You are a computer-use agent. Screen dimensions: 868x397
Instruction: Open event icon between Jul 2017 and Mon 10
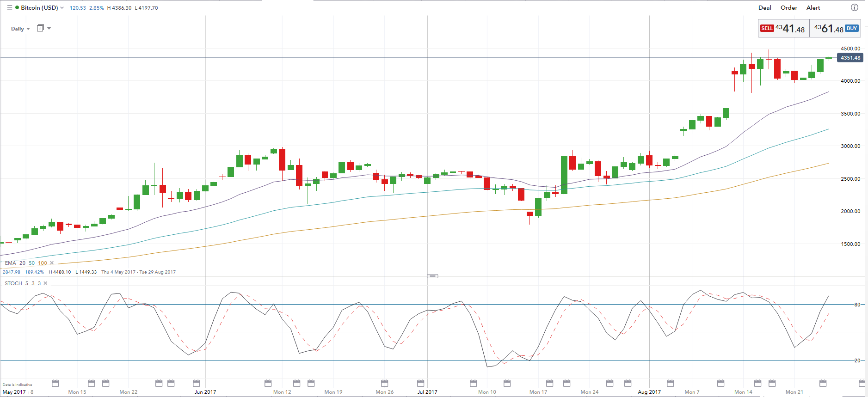[474, 383]
